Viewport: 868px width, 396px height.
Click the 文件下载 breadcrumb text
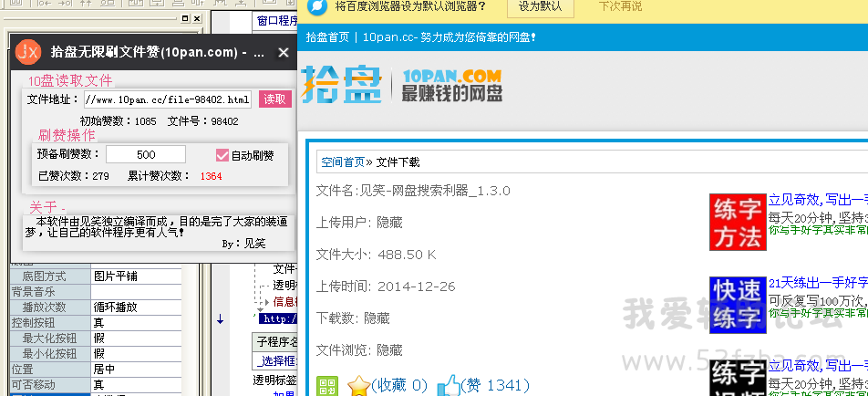[398, 162]
